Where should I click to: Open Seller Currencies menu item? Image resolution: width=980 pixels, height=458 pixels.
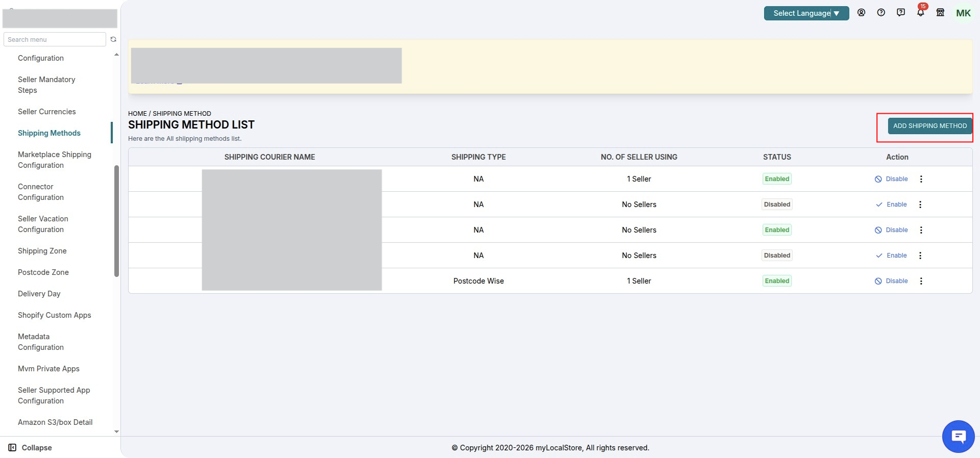[x=47, y=112]
